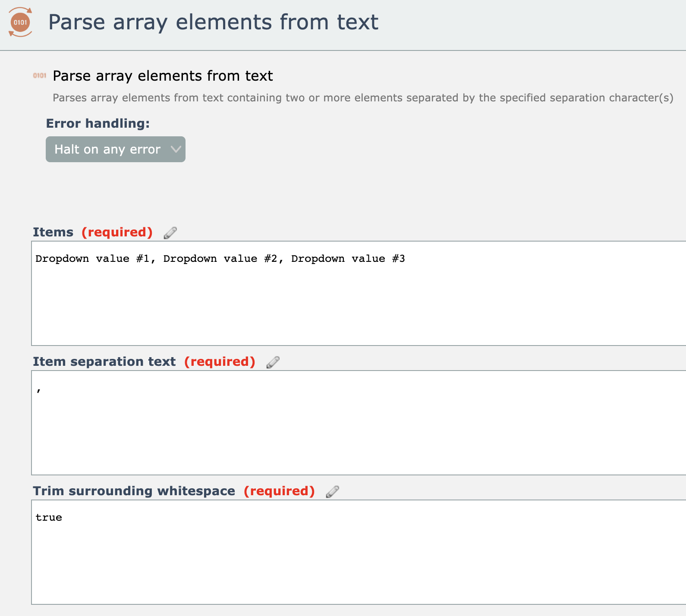The image size is (686, 616).
Task: Click the orange 0101 icon in the header
Action: pyautogui.click(x=20, y=22)
